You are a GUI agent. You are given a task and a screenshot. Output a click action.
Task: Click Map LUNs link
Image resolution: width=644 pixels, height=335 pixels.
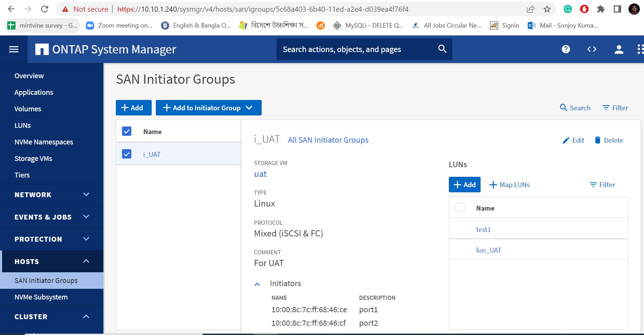click(x=510, y=185)
